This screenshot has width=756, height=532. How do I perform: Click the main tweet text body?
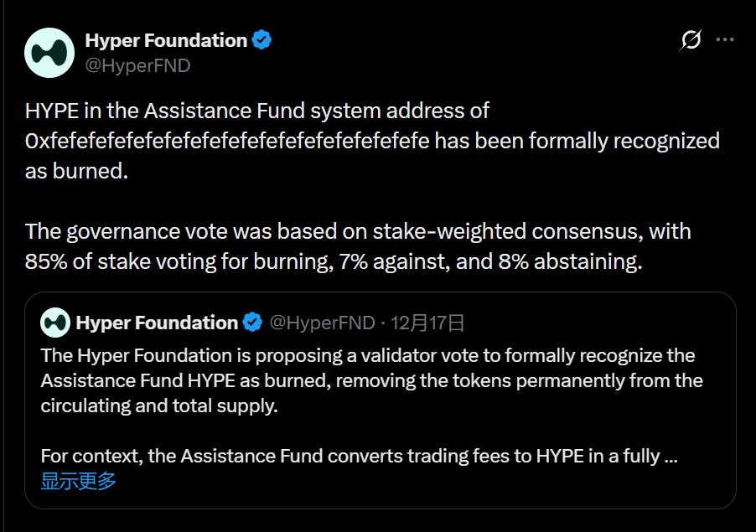[x=369, y=184]
